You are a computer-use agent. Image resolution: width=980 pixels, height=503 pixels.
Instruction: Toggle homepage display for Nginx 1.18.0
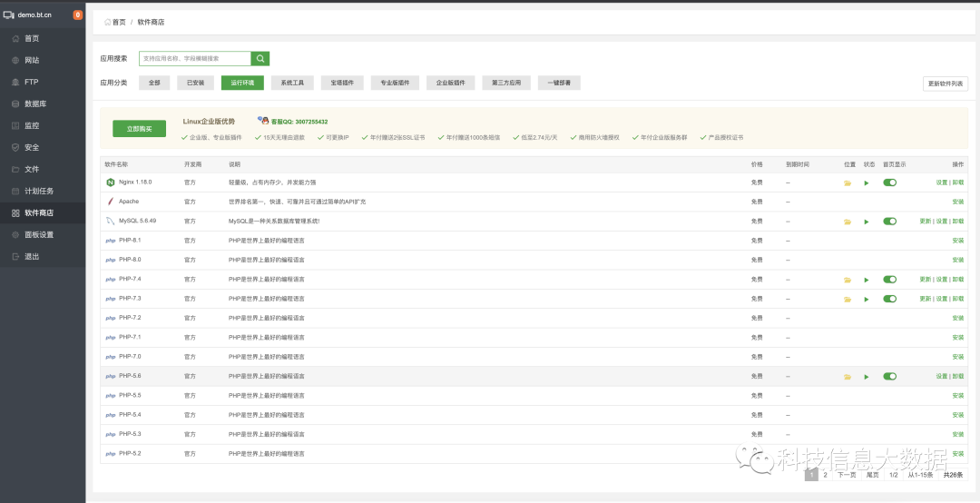point(889,182)
